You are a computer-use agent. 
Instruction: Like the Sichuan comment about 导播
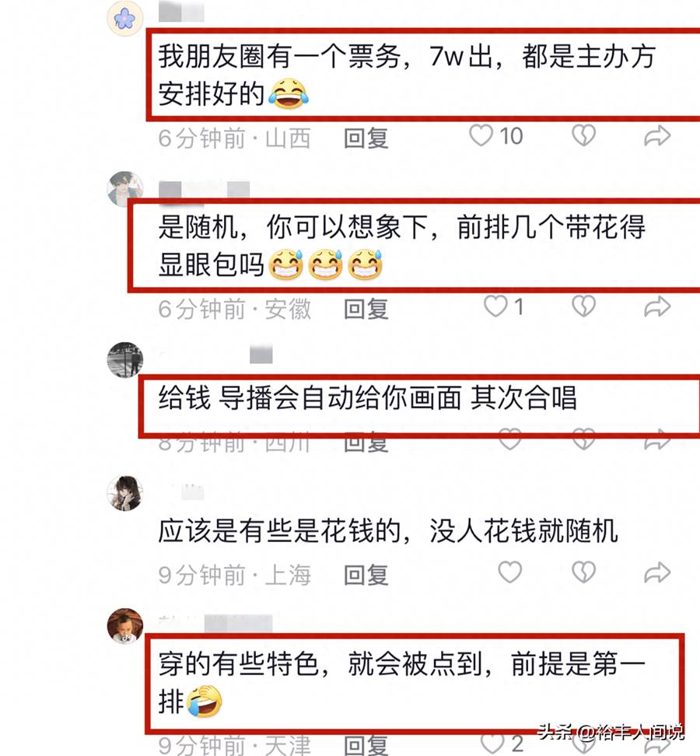(x=510, y=439)
